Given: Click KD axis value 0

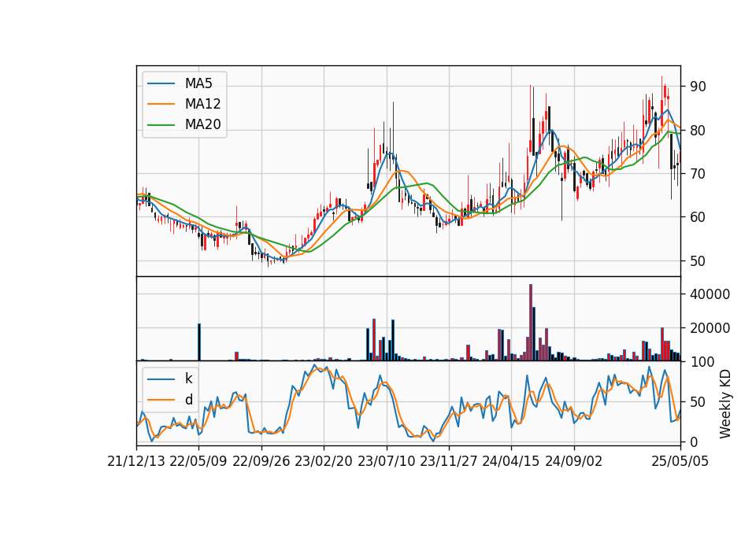Looking at the screenshot, I should [x=694, y=441].
